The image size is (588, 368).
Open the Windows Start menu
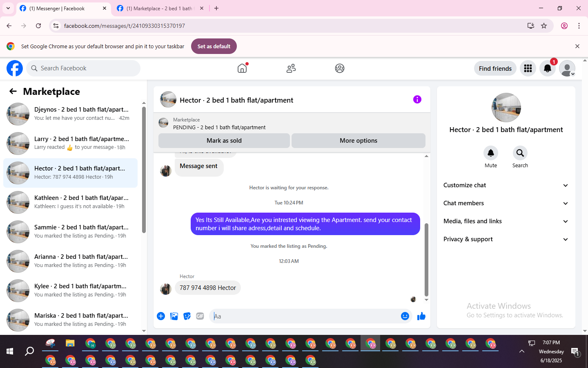(x=10, y=351)
